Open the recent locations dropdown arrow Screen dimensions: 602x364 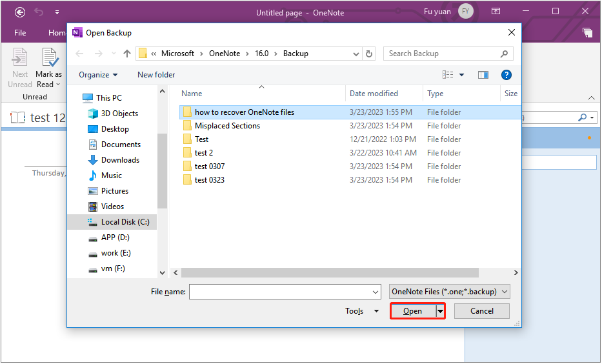click(114, 54)
